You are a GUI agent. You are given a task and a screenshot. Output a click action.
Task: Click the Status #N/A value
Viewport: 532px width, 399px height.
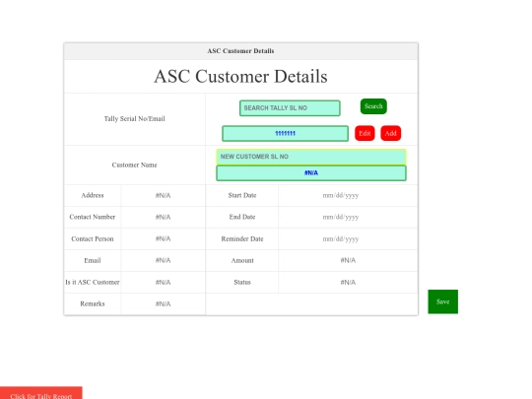tap(348, 283)
